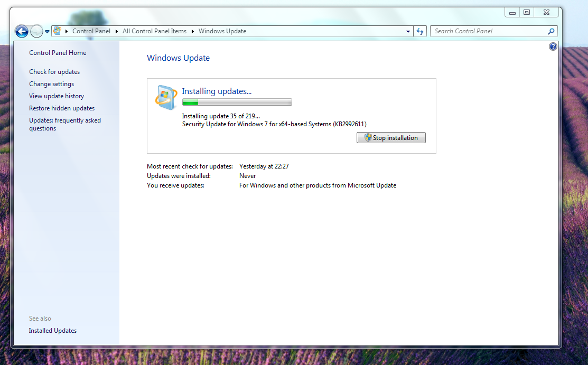Screen dimensions: 588x365
Task: Click the See also label
Action: tap(40, 319)
